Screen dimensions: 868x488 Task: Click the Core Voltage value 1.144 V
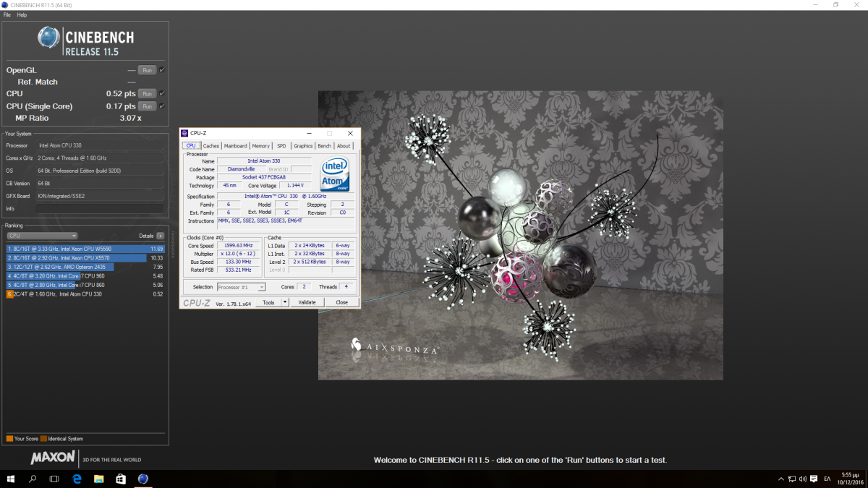click(295, 186)
